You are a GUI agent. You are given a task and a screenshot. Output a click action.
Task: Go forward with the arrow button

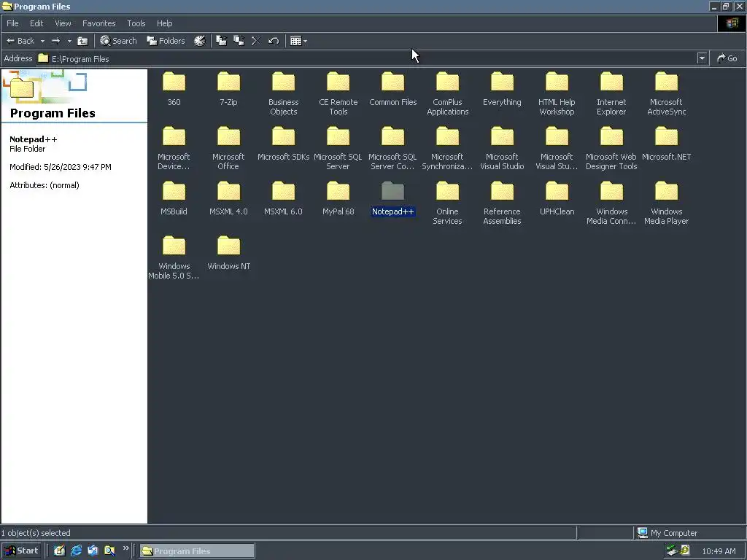pos(55,41)
